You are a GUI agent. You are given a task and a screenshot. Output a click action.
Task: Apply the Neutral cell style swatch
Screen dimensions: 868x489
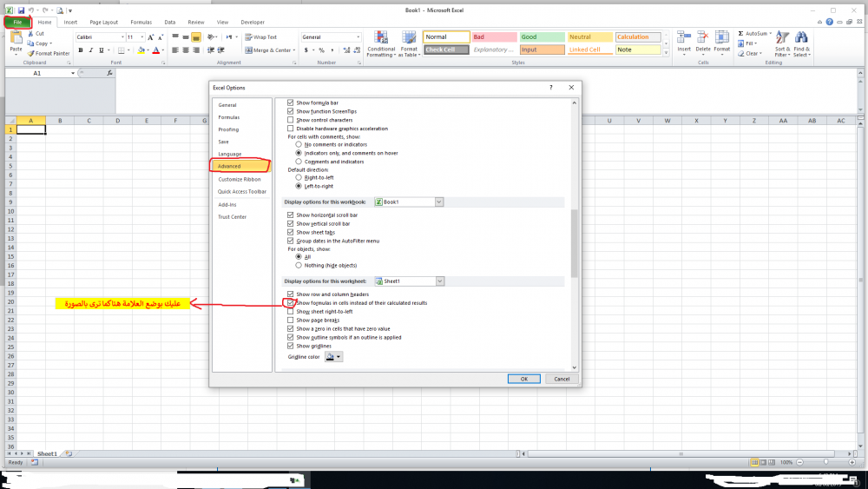(590, 37)
